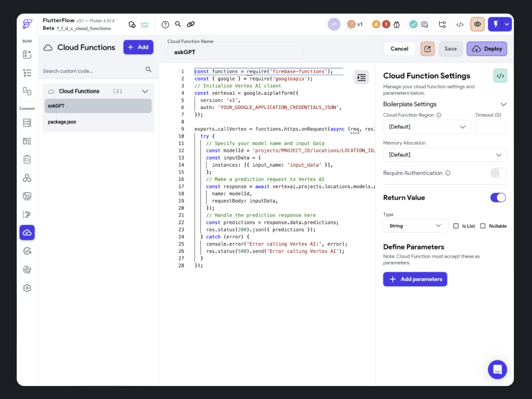Collapse the Cloud Functions list

point(145,91)
